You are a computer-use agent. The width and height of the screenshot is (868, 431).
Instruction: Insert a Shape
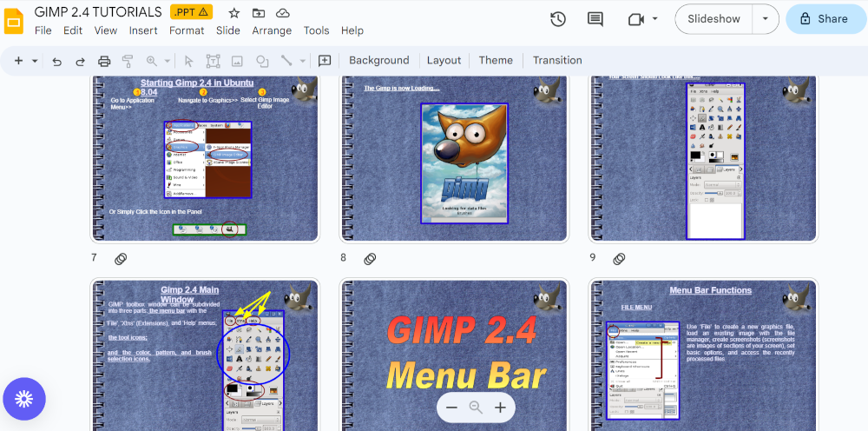coord(262,61)
